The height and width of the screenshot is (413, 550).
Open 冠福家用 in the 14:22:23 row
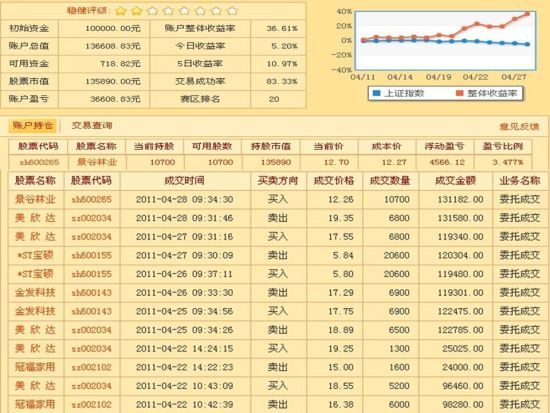pos(35,367)
